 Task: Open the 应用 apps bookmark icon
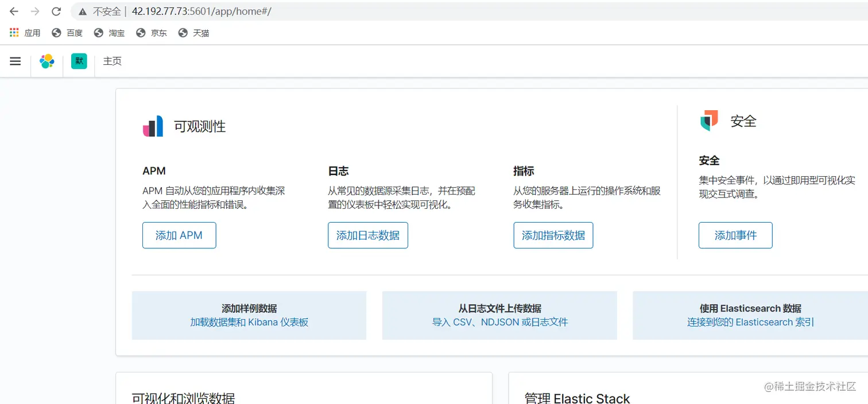[14, 33]
